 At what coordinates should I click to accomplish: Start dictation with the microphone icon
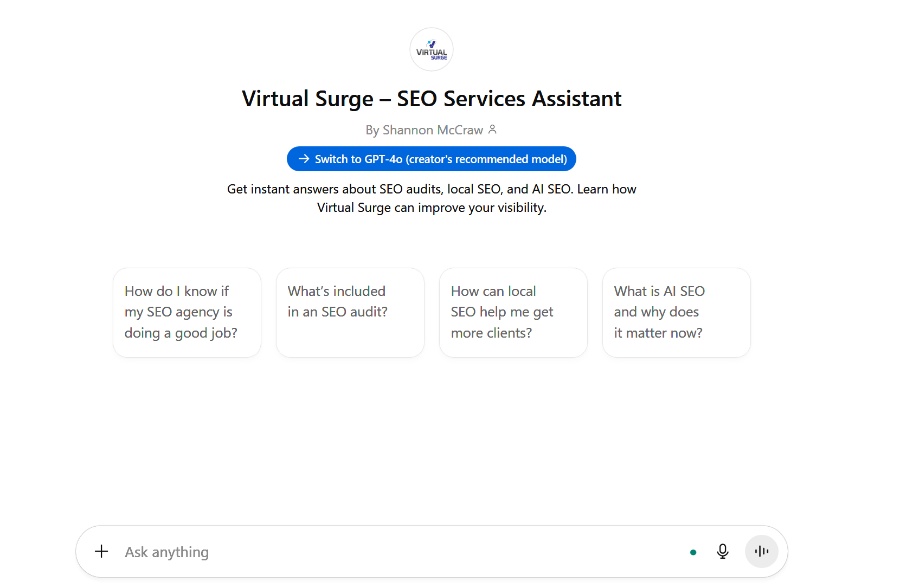click(x=723, y=551)
